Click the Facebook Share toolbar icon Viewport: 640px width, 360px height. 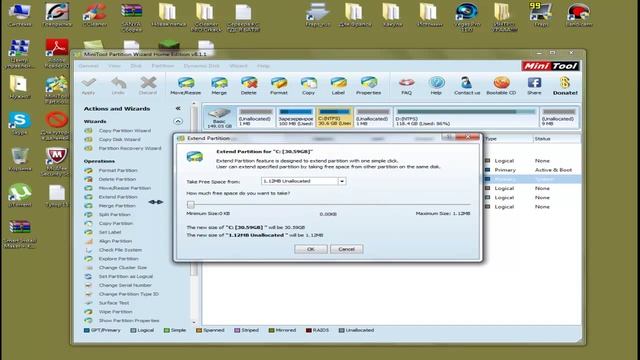click(534, 86)
